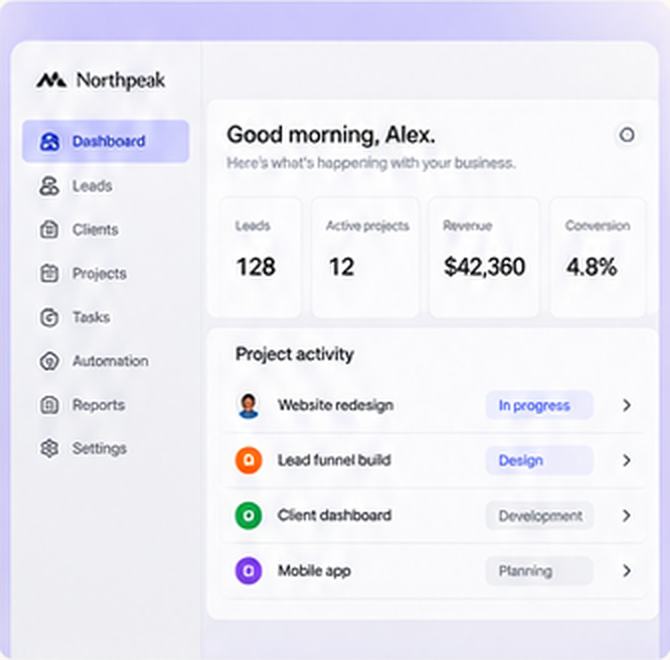670x660 pixels.
Task: Click the Northpeak brand name
Action: pyautogui.click(x=120, y=81)
